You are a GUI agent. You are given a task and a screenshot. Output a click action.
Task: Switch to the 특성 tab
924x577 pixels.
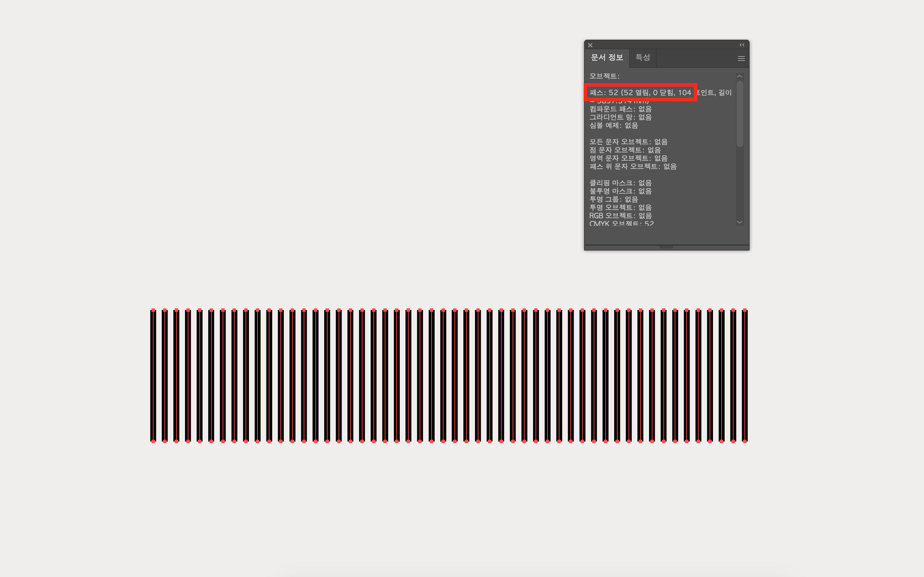coord(643,57)
